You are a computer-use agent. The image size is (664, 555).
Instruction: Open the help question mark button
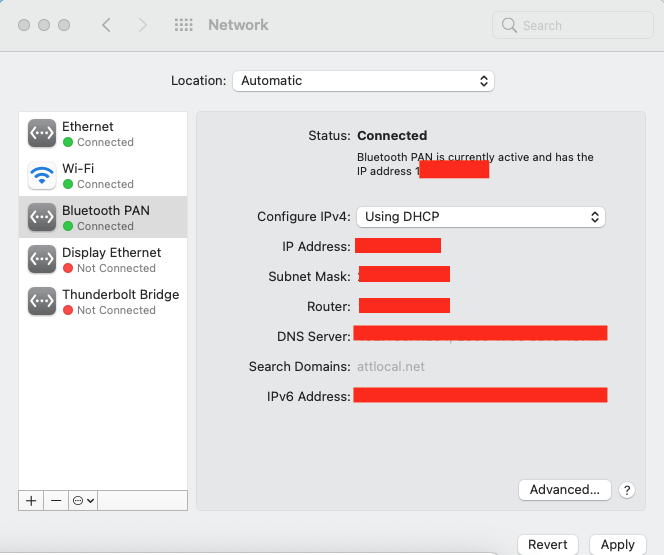pyautogui.click(x=627, y=490)
